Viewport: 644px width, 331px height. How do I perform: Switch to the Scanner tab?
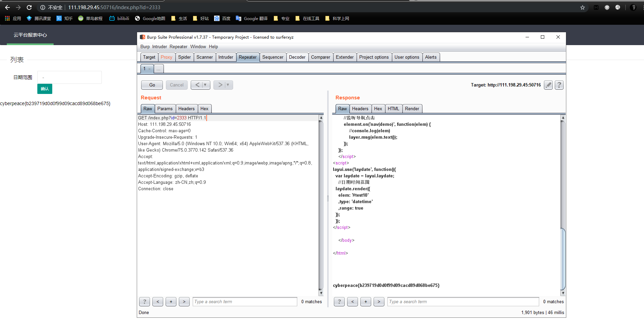coord(205,57)
